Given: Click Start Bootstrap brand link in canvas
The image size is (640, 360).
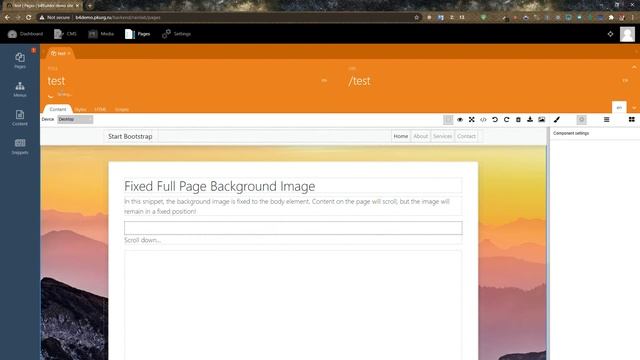Looking at the screenshot, I should point(130,136).
